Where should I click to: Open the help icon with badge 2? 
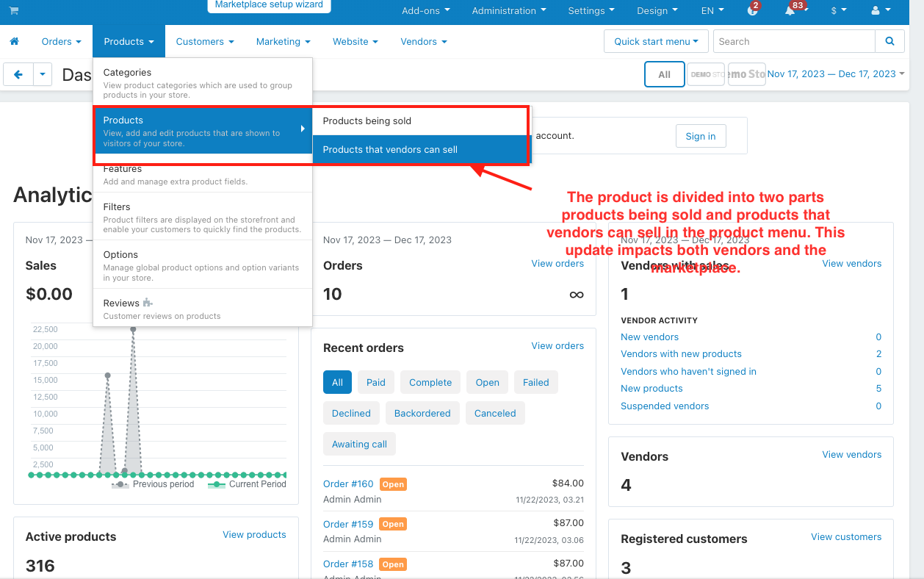tap(752, 10)
